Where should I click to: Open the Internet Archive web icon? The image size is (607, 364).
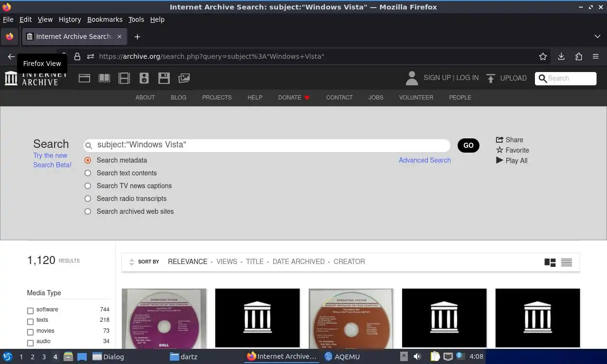pyautogui.click(x=84, y=78)
